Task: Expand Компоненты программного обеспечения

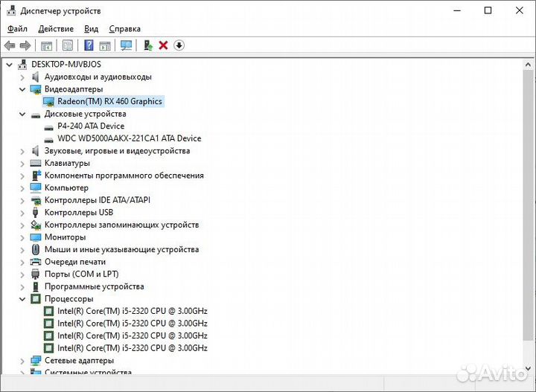Action: click(x=22, y=176)
